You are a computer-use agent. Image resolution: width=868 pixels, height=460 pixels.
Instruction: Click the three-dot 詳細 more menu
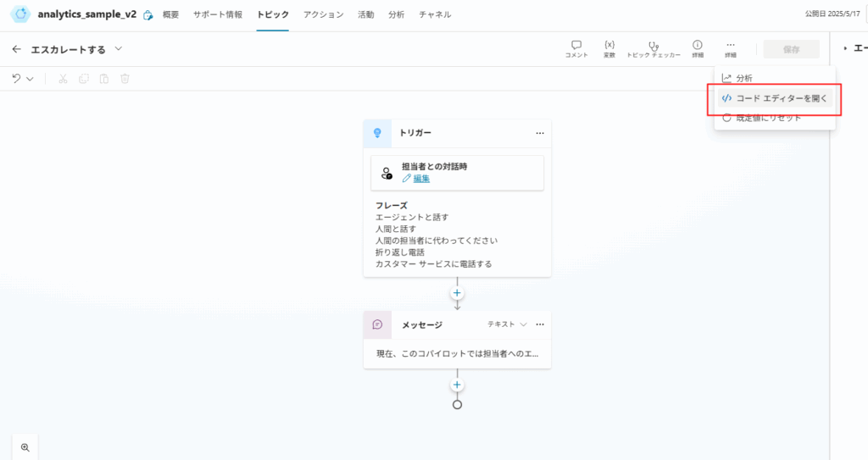pos(731,49)
